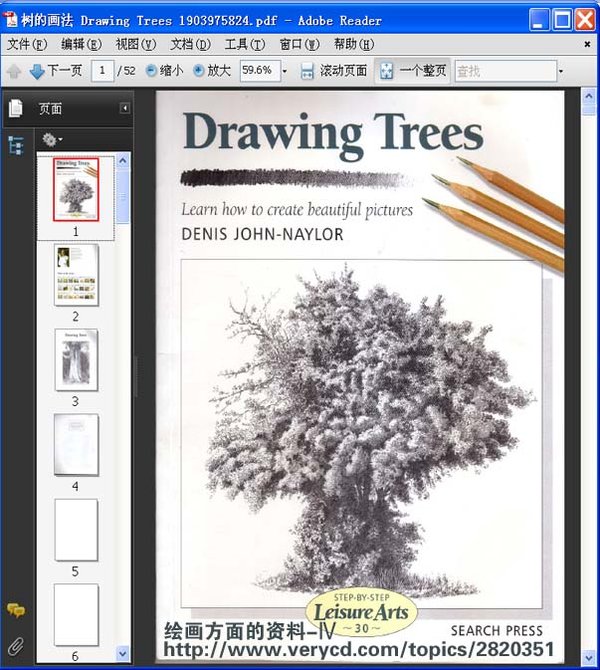This screenshot has height=670, width=600.
Task: Open the Comments panel icon
Action: [15, 611]
